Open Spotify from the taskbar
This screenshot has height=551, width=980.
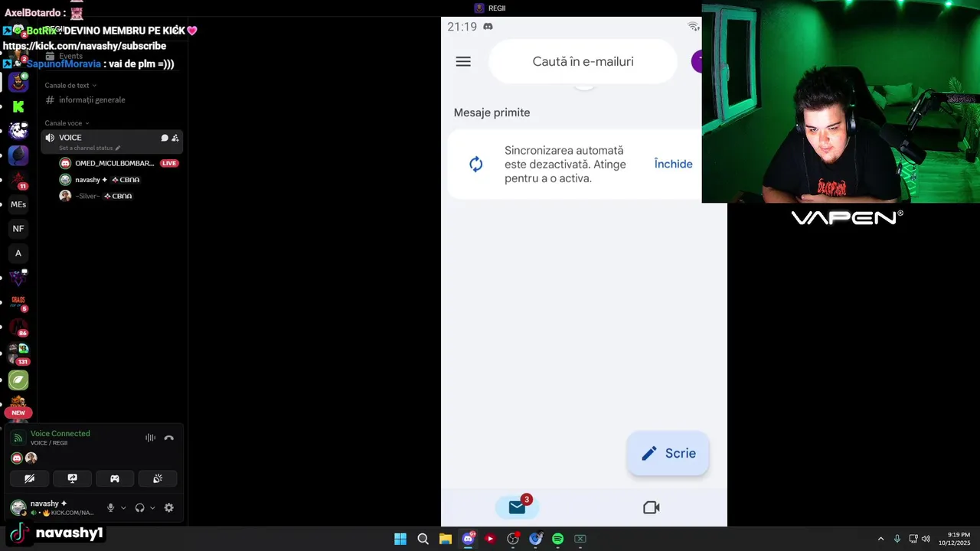[x=558, y=539]
